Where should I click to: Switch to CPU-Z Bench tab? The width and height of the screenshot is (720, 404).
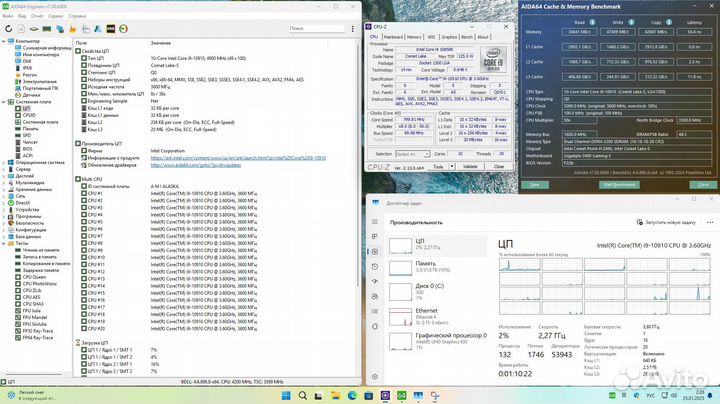467,37
